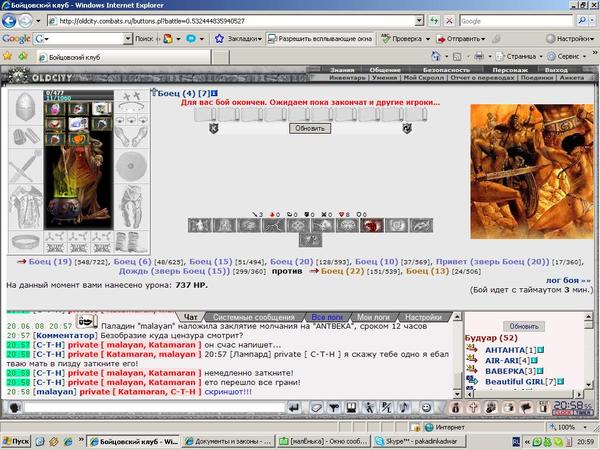Click Поединки in the submenu
Image resolution: width=600 pixels, height=450 pixels.
point(536,78)
